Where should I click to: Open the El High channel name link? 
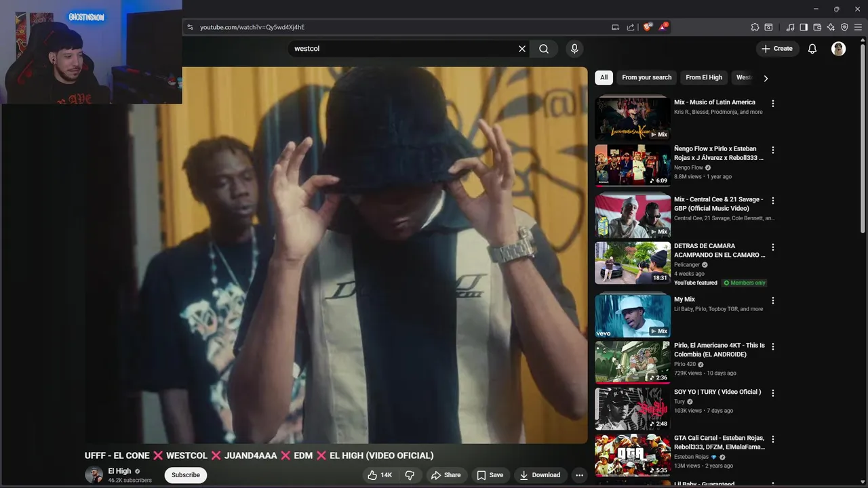pos(119,471)
